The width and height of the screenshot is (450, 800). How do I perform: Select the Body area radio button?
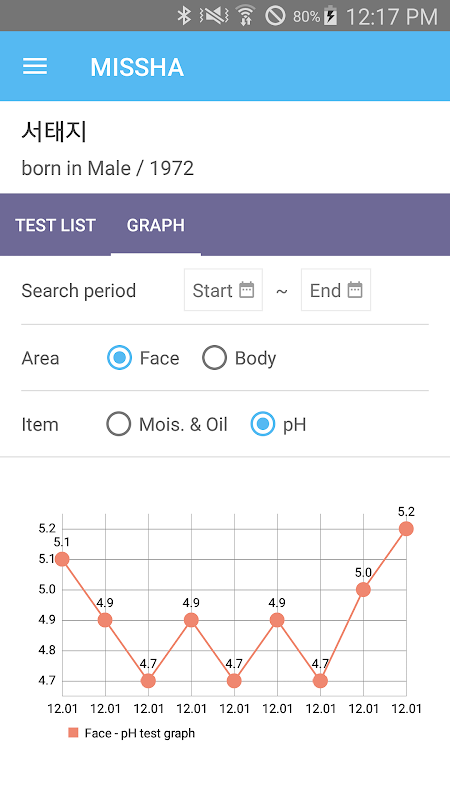pos(214,358)
